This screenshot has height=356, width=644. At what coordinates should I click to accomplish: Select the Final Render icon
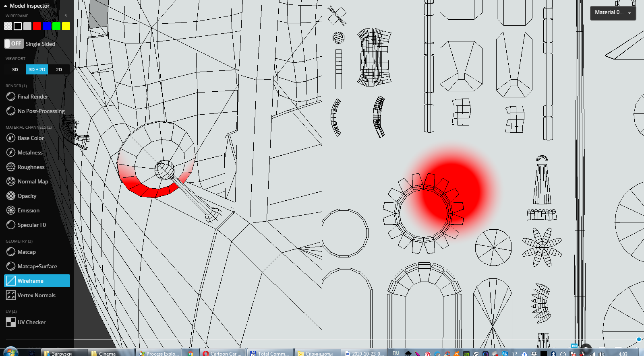coord(11,97)
